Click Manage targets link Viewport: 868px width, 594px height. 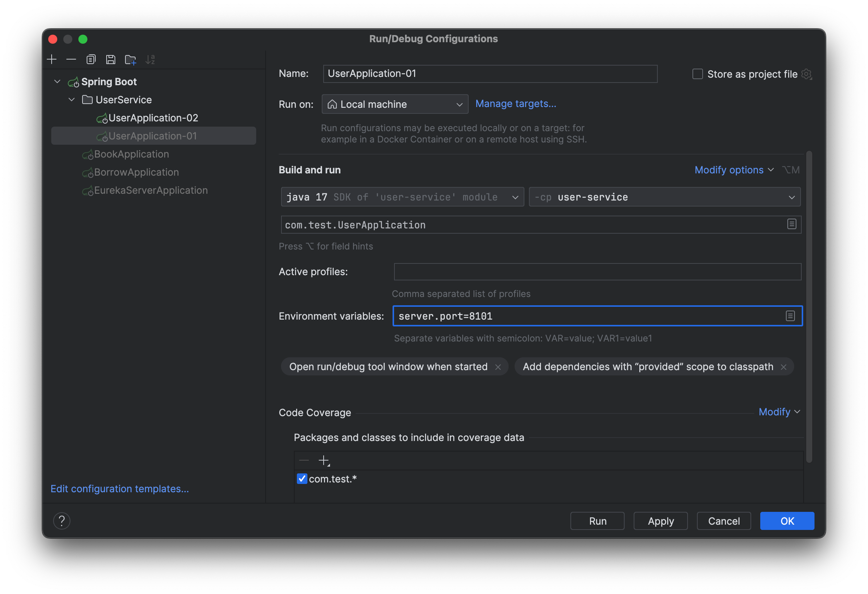(x=515, y=103)
